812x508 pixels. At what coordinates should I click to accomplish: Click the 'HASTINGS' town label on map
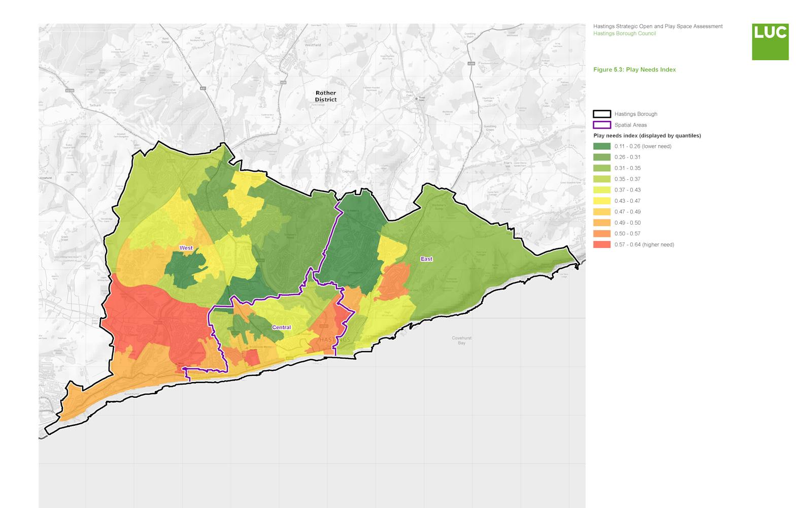coord(335,339)
